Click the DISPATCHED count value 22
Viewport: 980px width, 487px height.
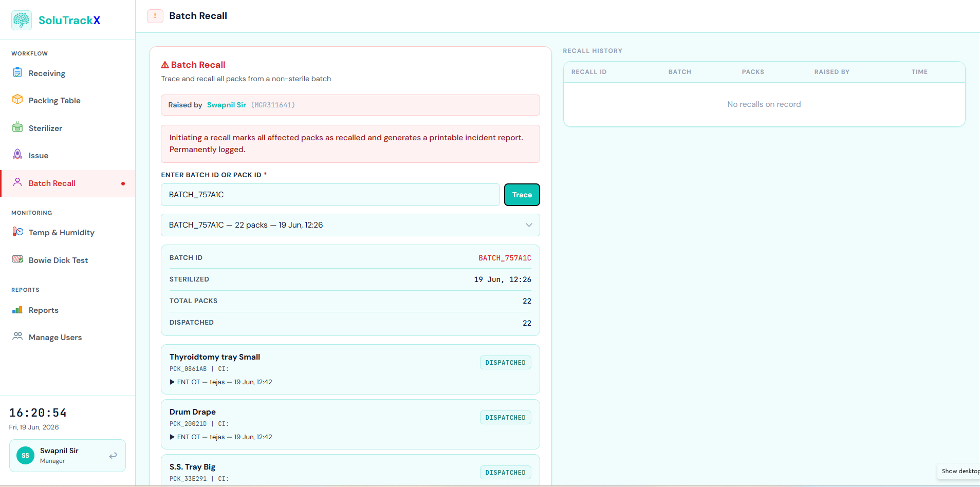[527, 323]
